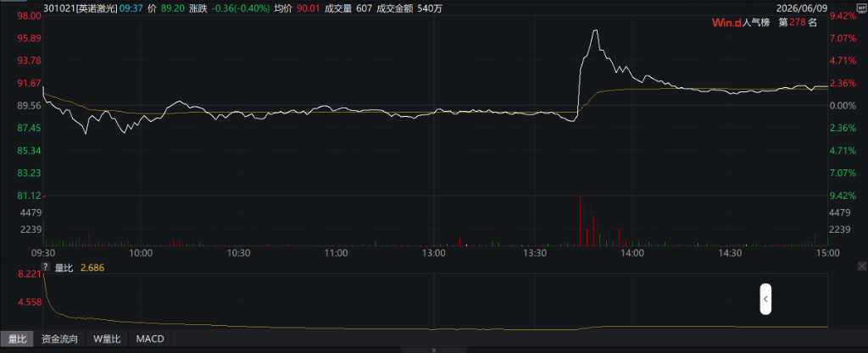Select the W量比 indicator tab
The width and height of the screenshot is (868, 353).
coord(107,339)
